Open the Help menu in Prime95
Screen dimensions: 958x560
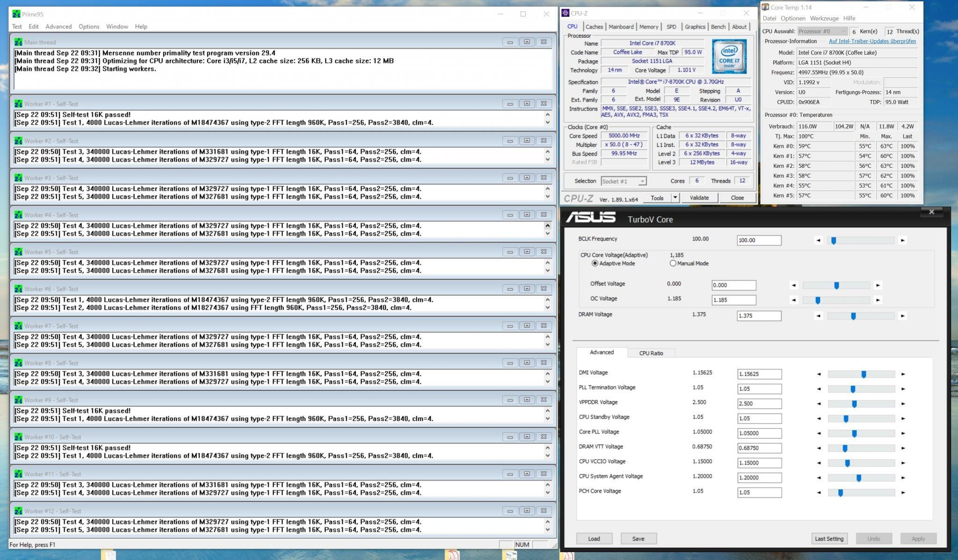point(141,27)
